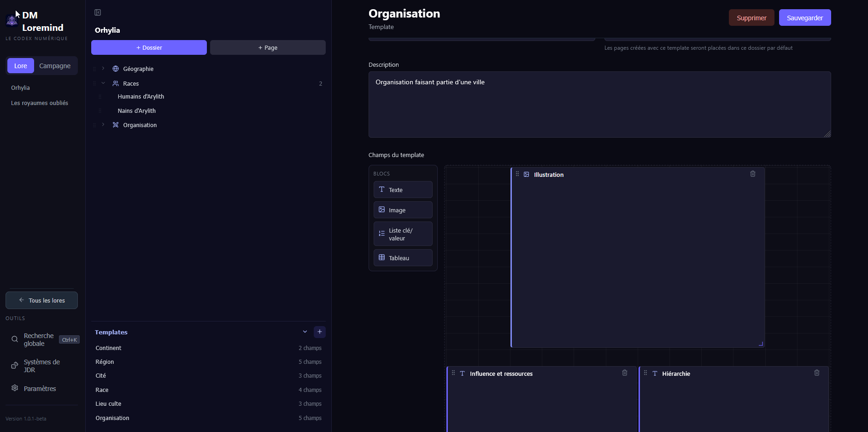Collapse the Templates section chevron

pyautogui.click(x=305, y=332)
